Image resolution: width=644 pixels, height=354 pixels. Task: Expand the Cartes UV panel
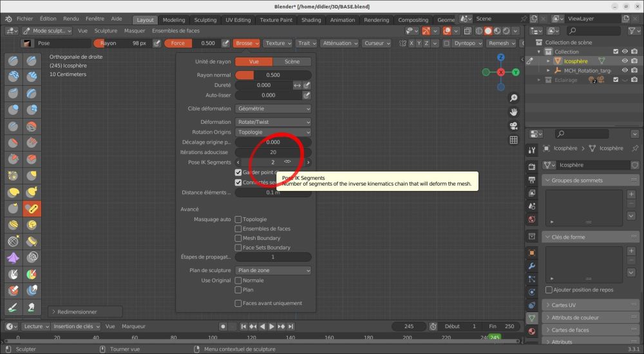[591, 305]
